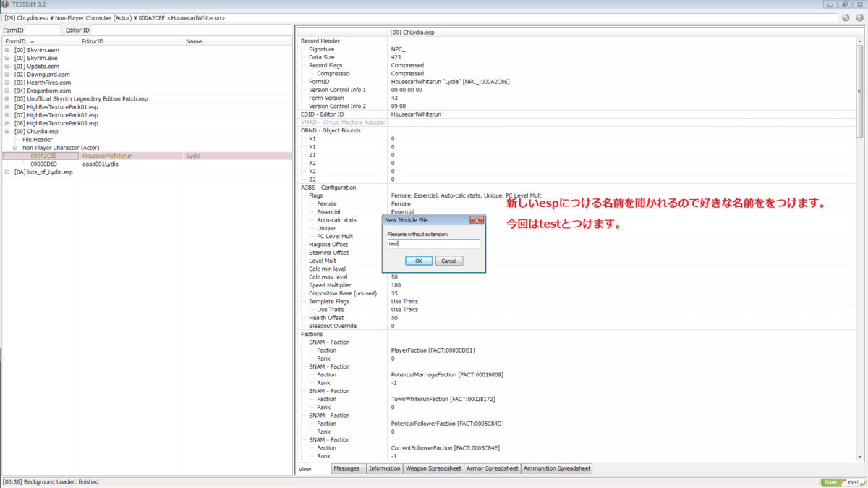Switch to the Ammunition Spreadsheet tab
Image resolution: width=868 pixels, height=488 pixels.
pyautogui.click(x=557, y=468)
